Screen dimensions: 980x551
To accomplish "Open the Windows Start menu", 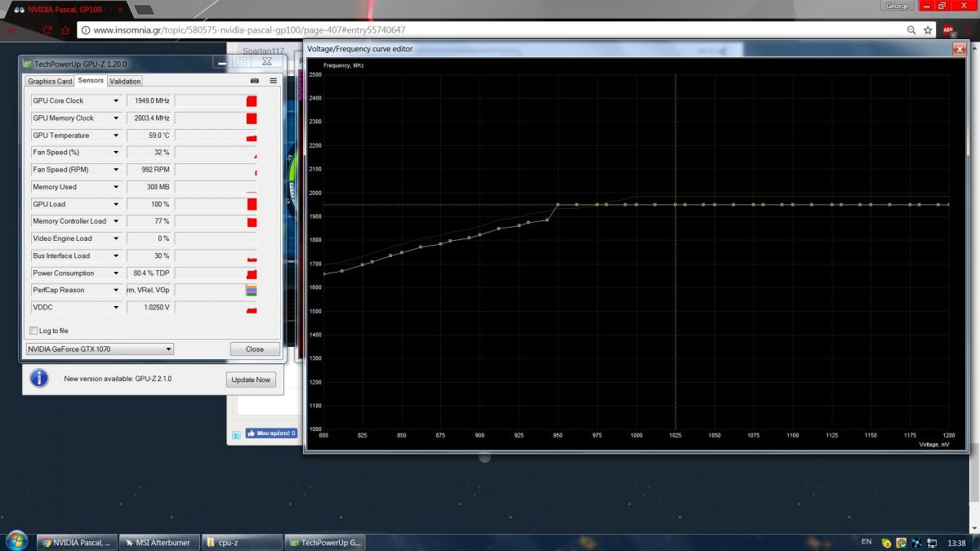I will [16, 540].
